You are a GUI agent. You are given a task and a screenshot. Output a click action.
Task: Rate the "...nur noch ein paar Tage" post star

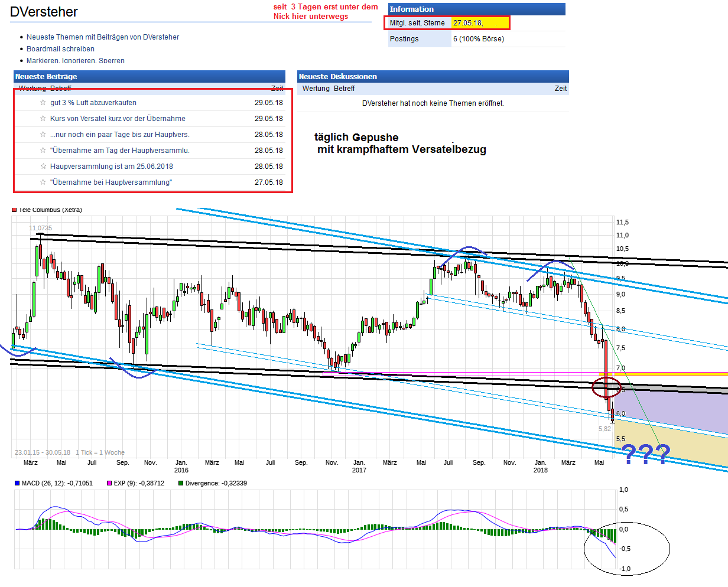(43, 135)
